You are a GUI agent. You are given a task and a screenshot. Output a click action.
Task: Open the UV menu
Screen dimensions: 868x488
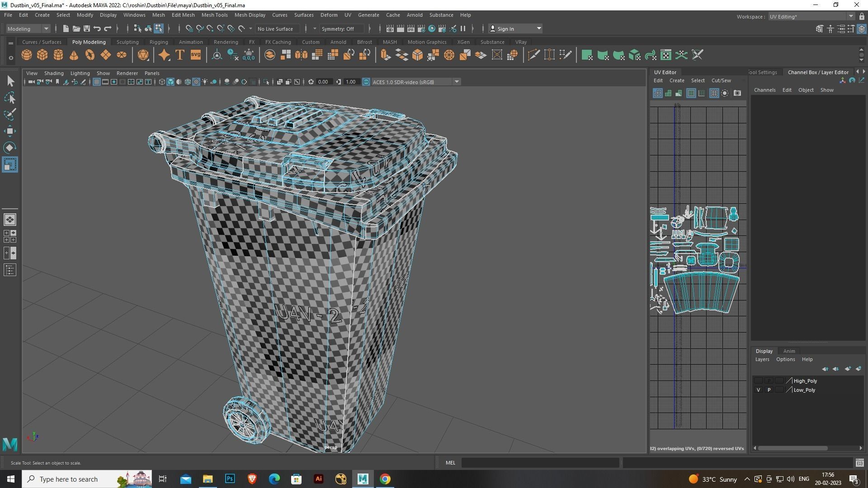point(347,15)
